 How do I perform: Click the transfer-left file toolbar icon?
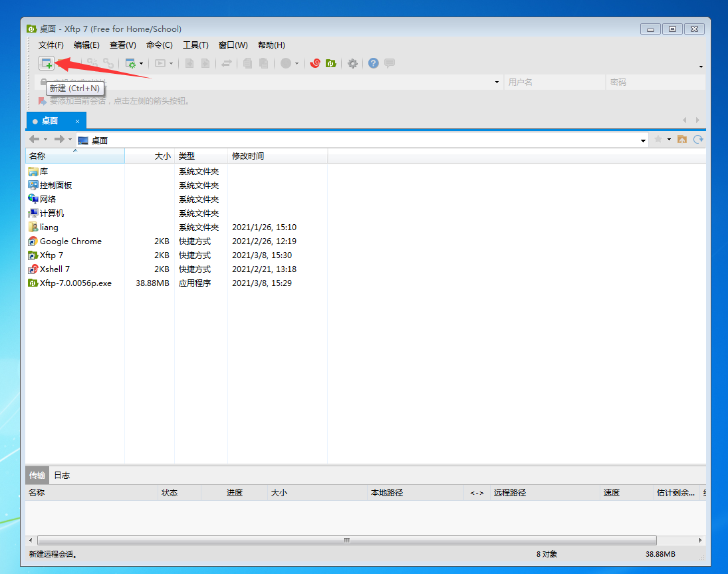[189, 63]
